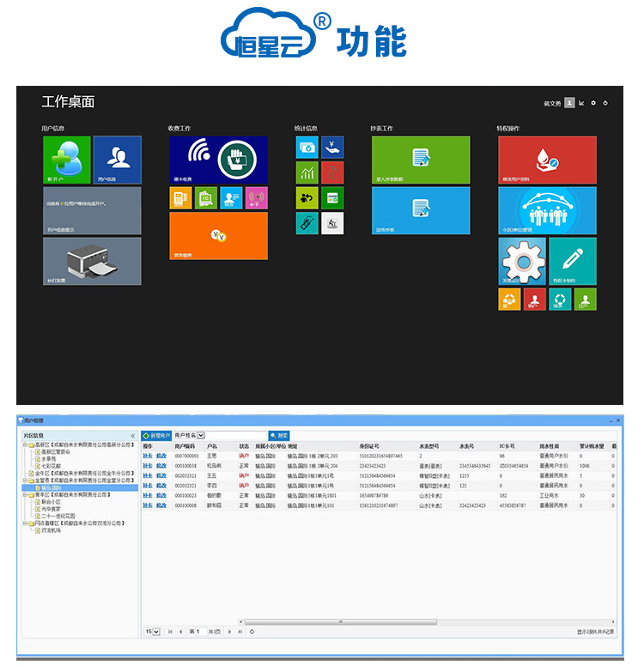Collapse the 金堂县 tree node
The image size is (644, 665).
point(25,481)
